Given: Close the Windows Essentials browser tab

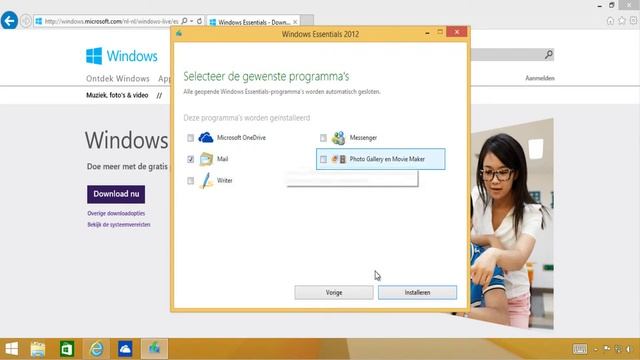Looking at the screenshot, I should (x=295, y=22).
